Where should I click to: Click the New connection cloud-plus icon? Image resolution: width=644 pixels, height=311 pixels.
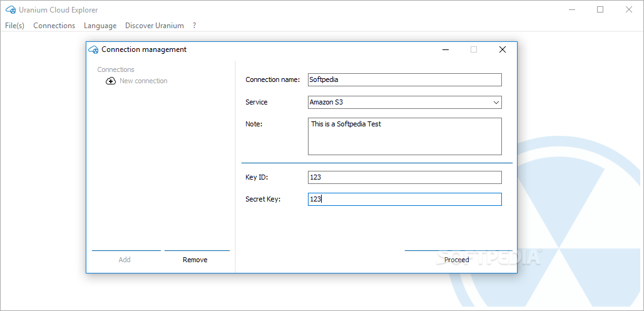point(111,81)
